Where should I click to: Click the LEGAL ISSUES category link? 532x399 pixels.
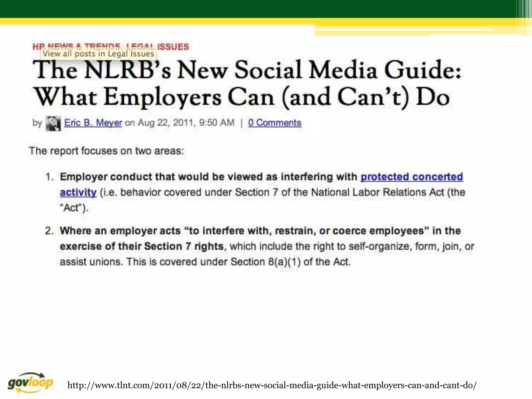click(x=158, y=46)
